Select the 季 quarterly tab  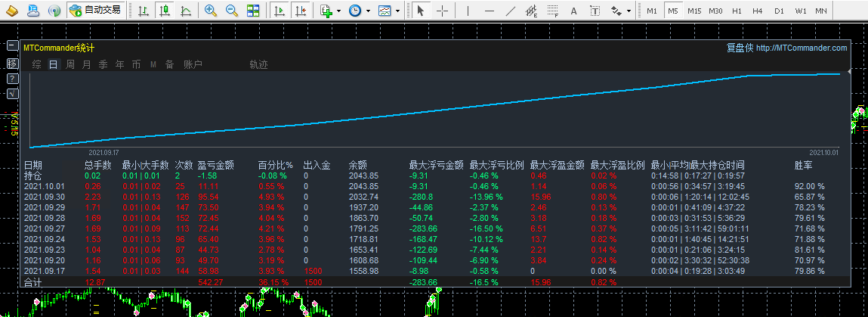(x=103, y=65)
